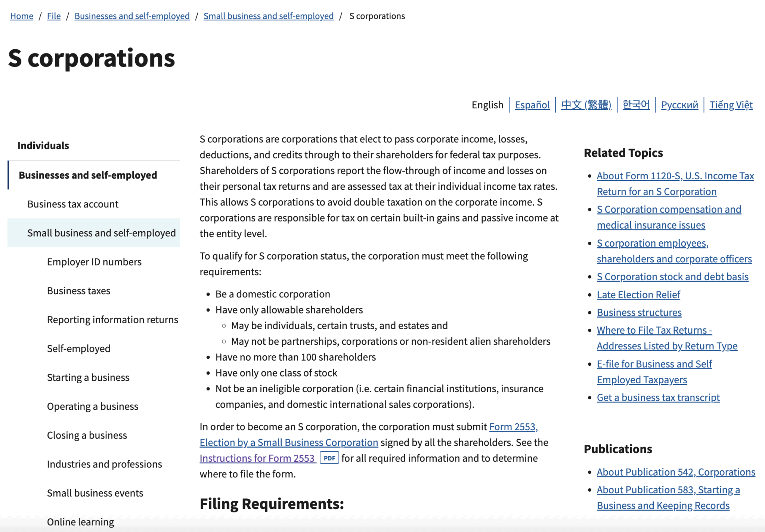Open Businesses and self-employed breadcrumb link
The width and height of the screenshot is (765, 532).
pos(132,16)
